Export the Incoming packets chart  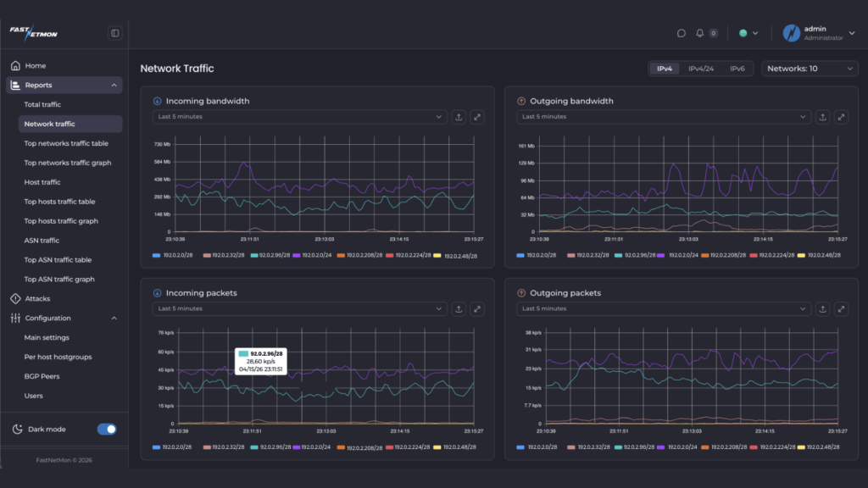[459, 309]
